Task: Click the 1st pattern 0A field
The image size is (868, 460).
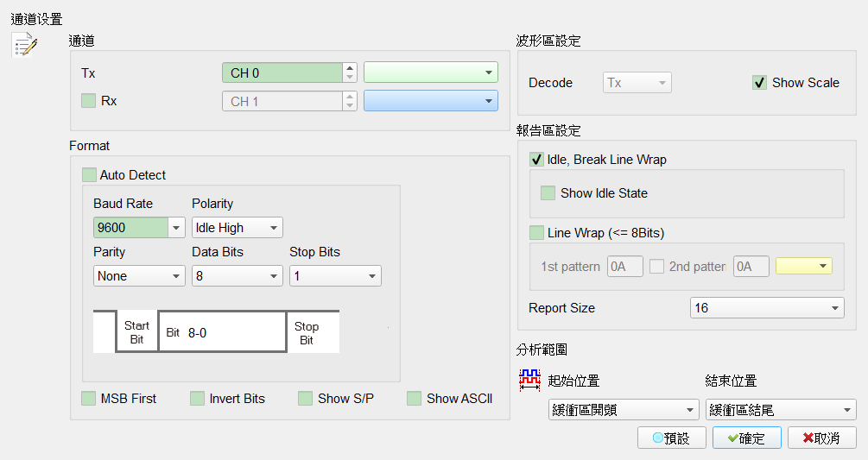Action: point(625,267)
